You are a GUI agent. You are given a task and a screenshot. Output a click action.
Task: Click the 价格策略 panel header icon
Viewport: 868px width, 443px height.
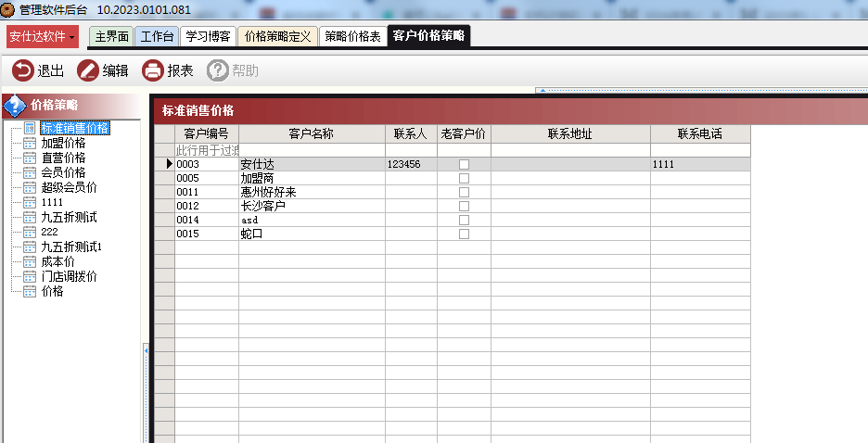point(15,106)
